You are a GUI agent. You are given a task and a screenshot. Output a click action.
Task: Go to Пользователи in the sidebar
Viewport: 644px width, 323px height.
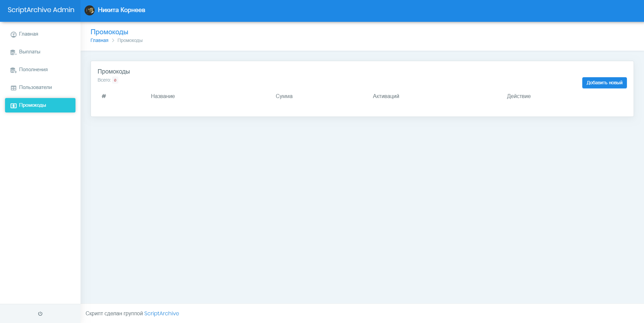pos(35,87)
